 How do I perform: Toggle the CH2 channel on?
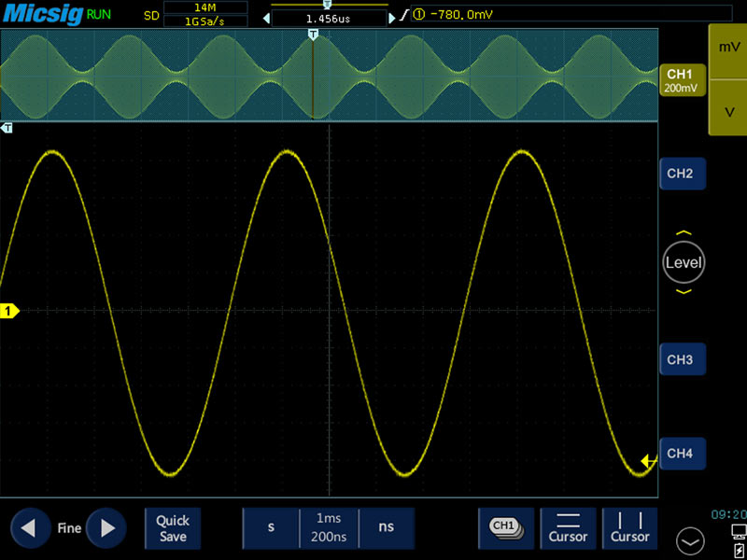coord(682,174)
